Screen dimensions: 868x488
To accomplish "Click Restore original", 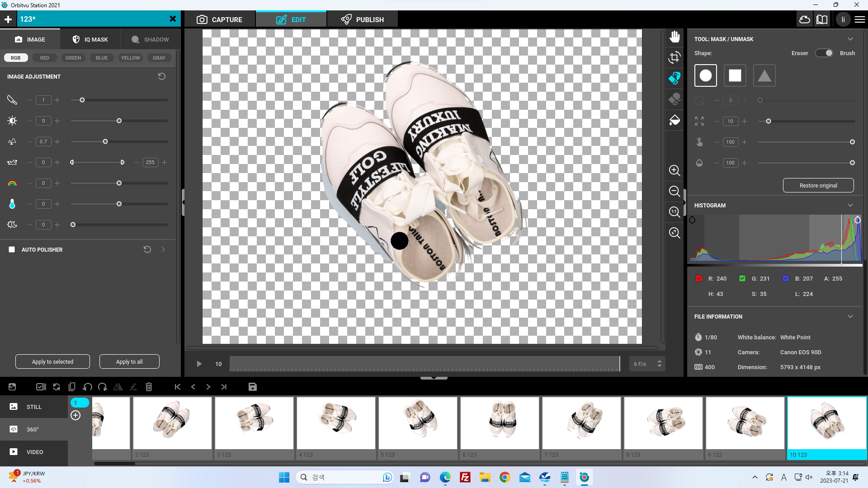I will (x=818, y=185).
